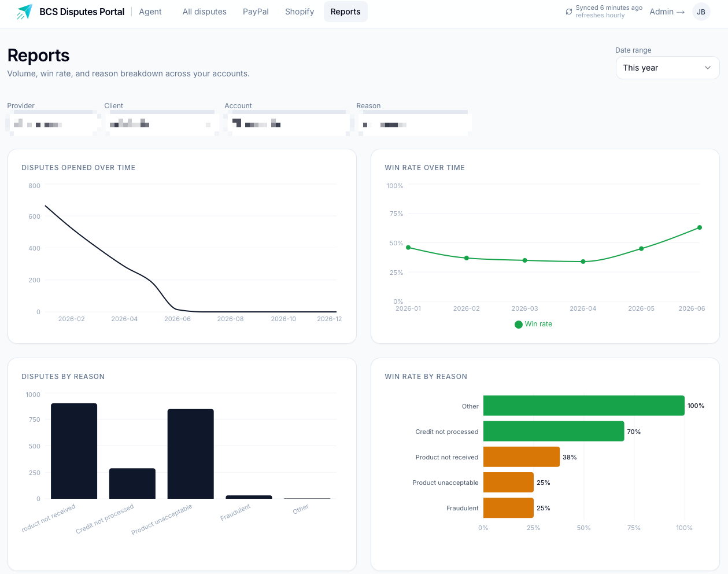Click the 2026-03 win rate data point
This screenshot has height=574, width=728.
point(525,260)
